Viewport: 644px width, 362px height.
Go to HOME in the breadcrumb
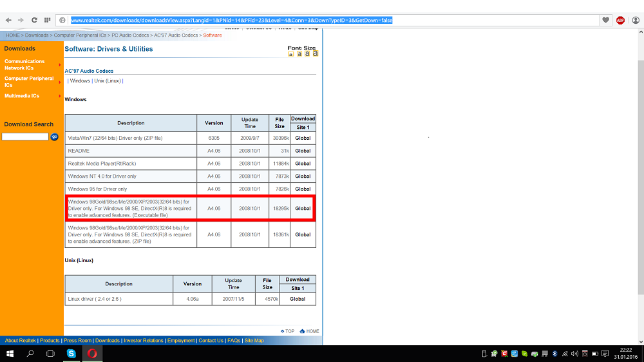(x=13, y=35)
